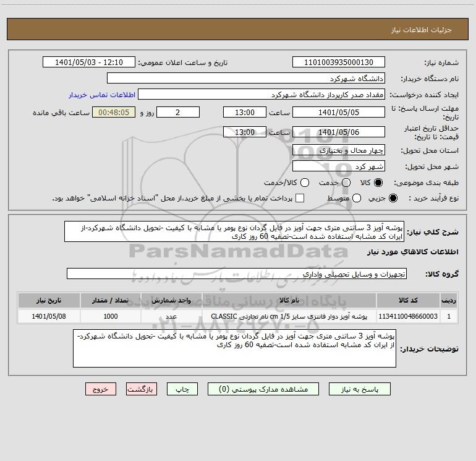The width and height of the screenshot is (476, 461).
Task: Click the product code cell 1134110048660003
Action: coord(408,316)
